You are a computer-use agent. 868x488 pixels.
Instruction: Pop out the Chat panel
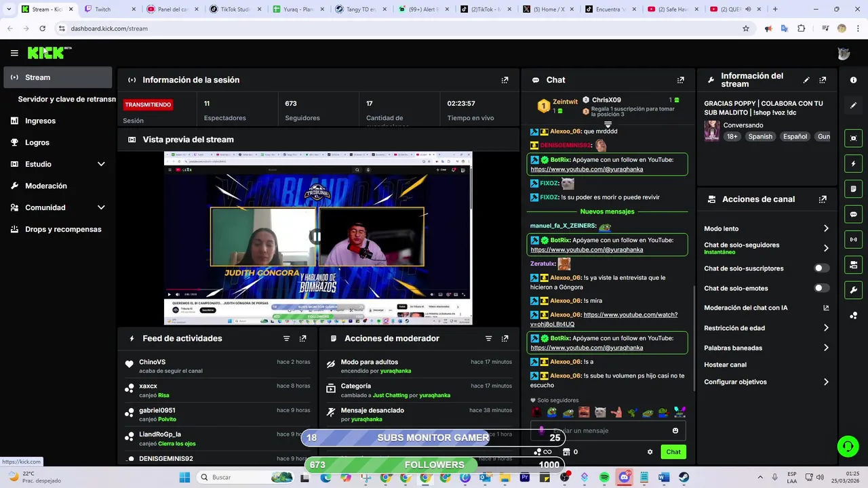click(680, 80)
